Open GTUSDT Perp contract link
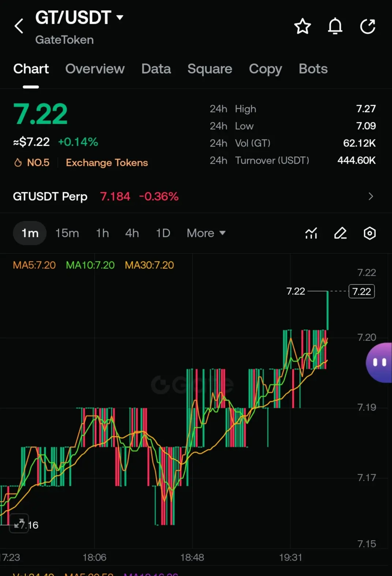This screenshot has height=576, width=392. [50, 197]
